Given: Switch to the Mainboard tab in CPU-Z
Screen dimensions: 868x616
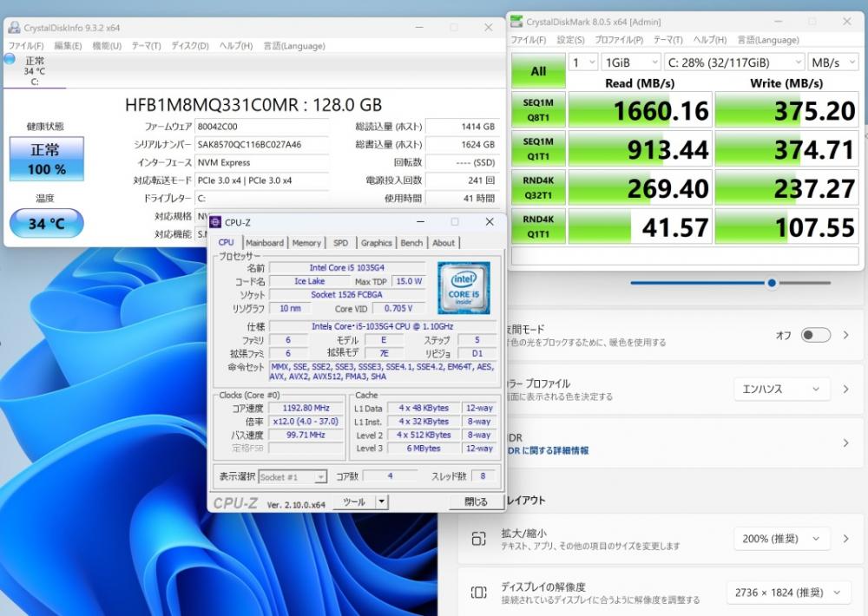Looking at the screenshot, I should 265,242.
